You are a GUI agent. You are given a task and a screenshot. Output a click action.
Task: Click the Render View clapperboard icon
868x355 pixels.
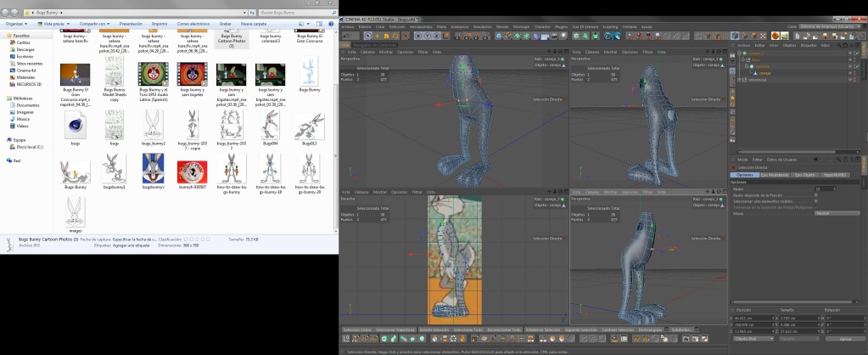(457, 36)
